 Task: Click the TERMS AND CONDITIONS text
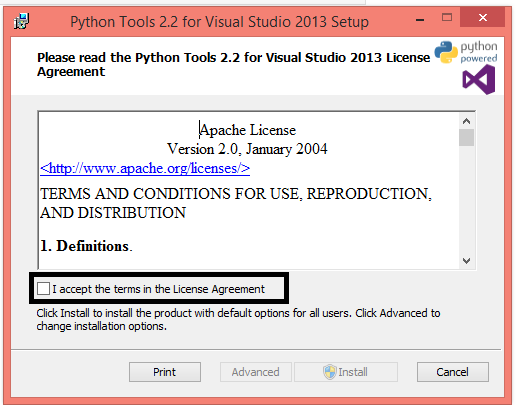coord(236,203)
